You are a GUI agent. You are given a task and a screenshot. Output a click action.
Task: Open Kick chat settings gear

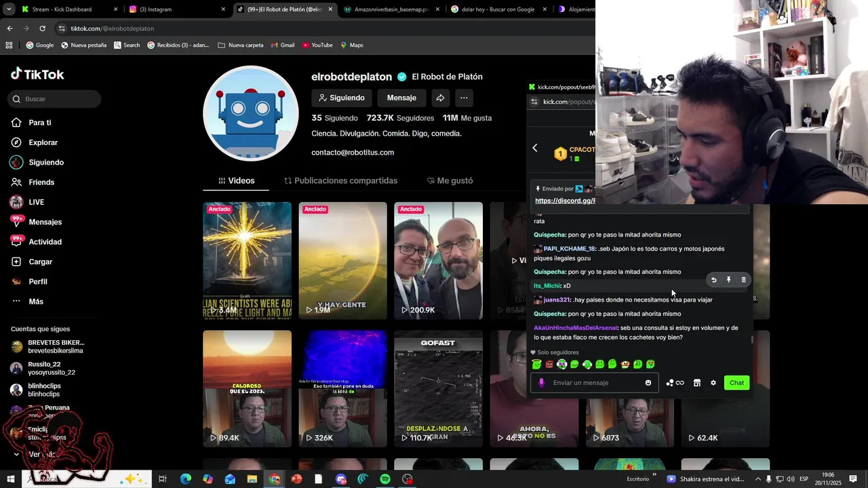(x=713, y=383)
